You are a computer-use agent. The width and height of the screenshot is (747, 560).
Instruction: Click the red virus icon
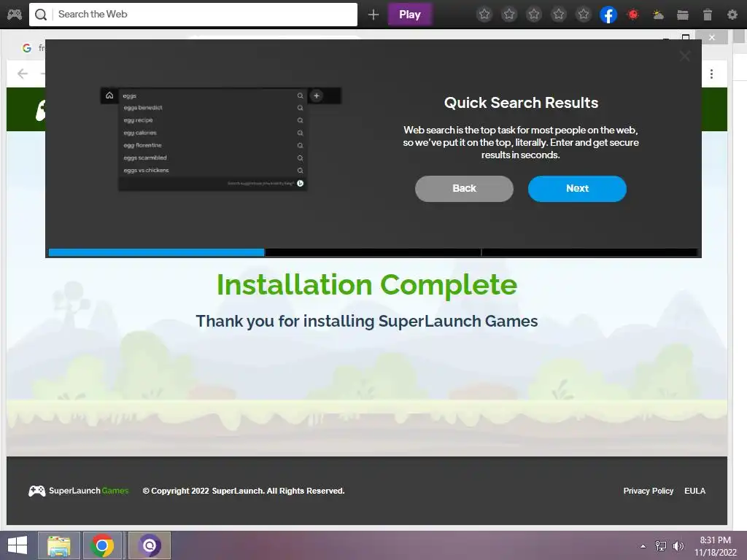tap(633, 15)
